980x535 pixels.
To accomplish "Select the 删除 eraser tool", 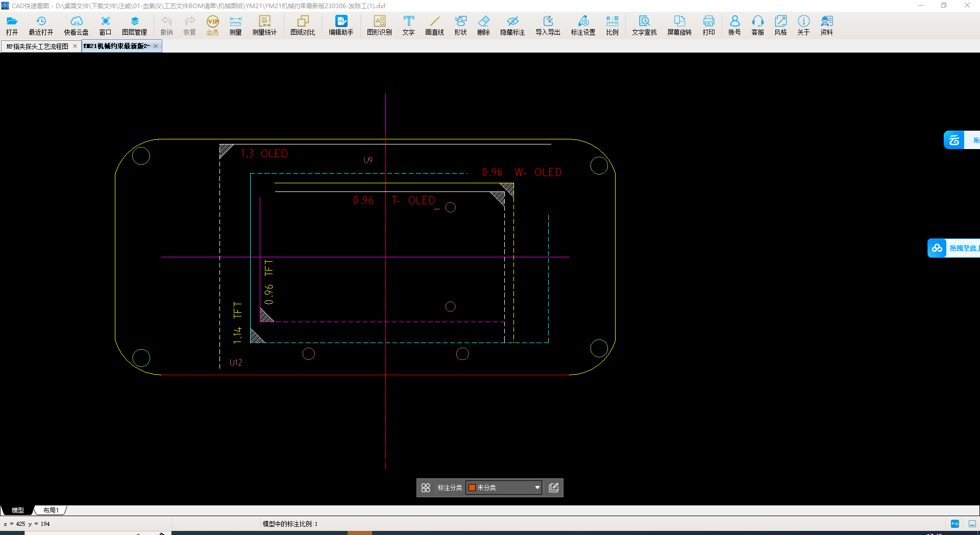I will [x=483, y=25].
